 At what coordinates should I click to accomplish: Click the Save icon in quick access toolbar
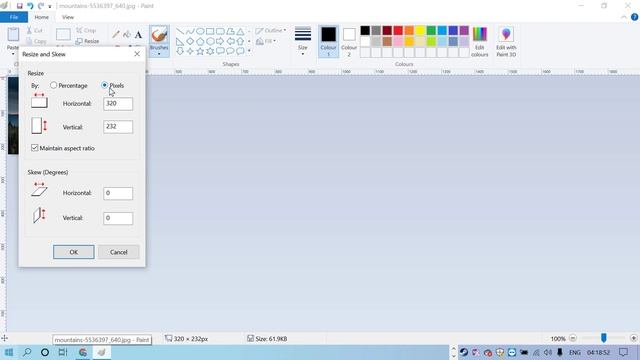click(x=19, y=6)
